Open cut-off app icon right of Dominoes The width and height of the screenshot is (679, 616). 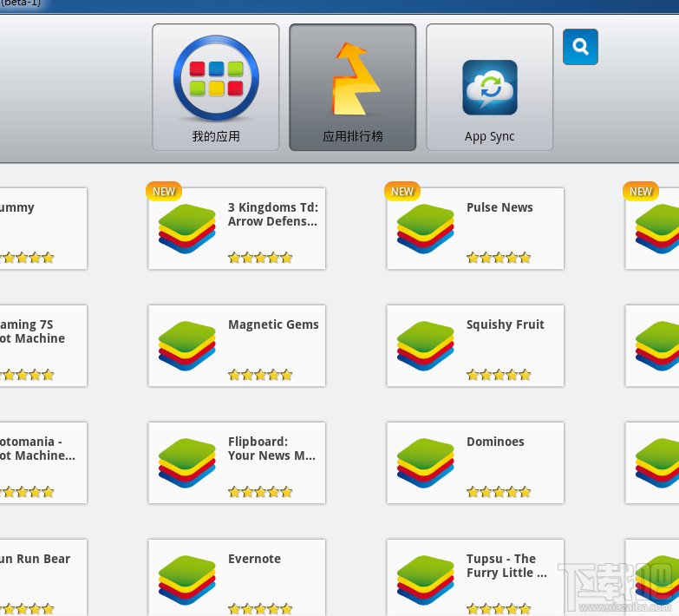pyautogui.click(x=657, y=462)
